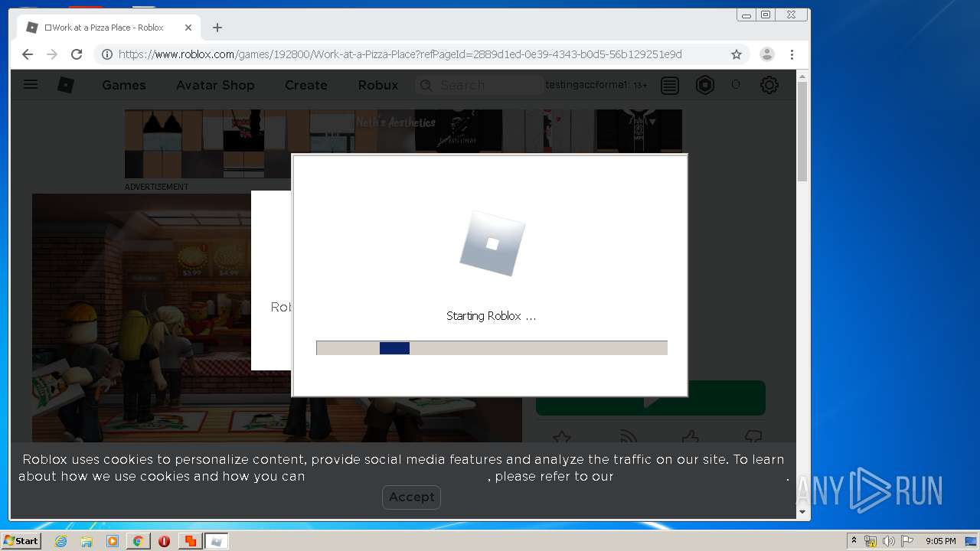The height and width of the screenshot is (551, 980).
Task: Open the Avatar Shop menu item
Action: pos(215,85)
